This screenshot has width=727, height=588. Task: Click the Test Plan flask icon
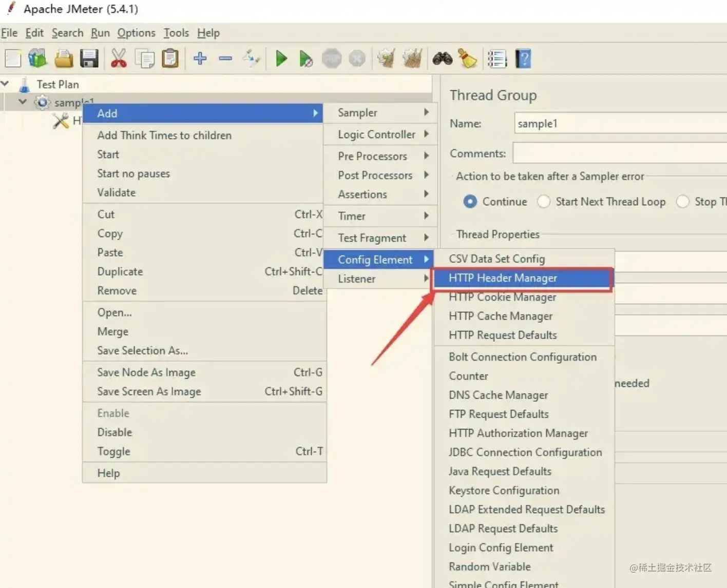(24, 85)
